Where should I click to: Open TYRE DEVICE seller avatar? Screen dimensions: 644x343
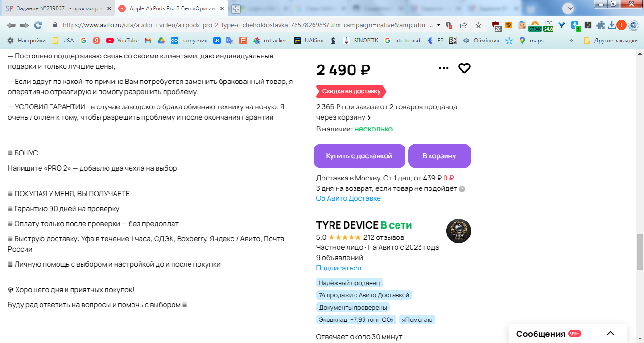tap(458, 231)
